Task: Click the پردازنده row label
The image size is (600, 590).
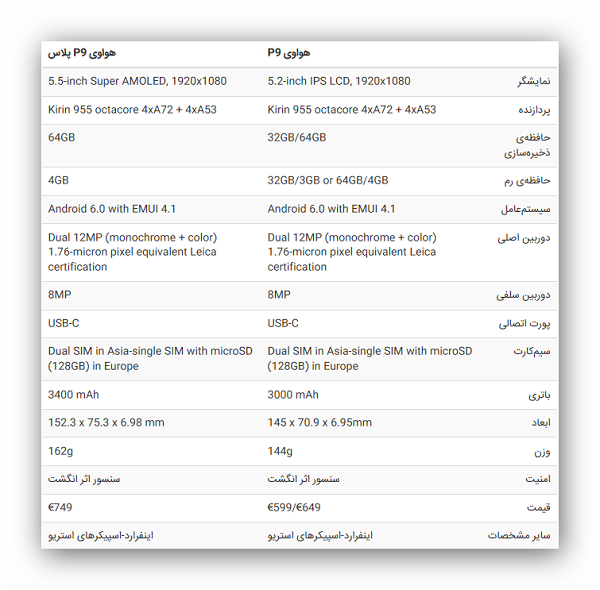Action: click(x=534, y=110)
